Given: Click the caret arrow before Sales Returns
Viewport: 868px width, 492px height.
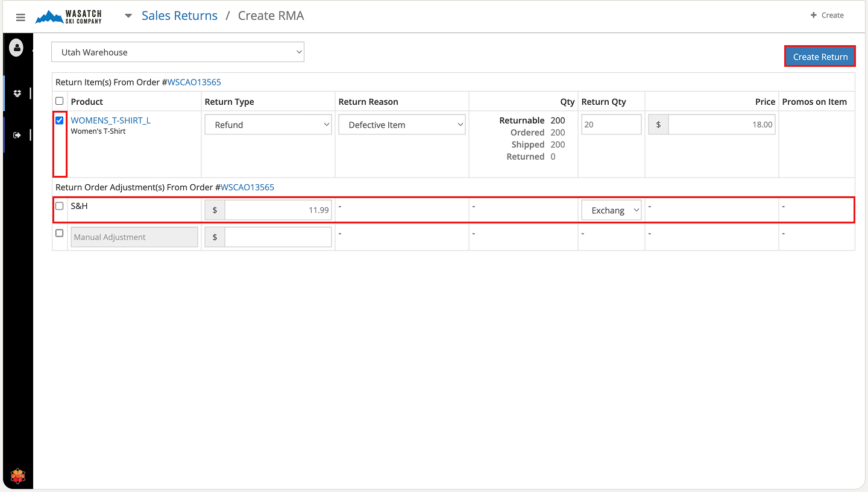Looking at the screenshot, I should 128,16.
